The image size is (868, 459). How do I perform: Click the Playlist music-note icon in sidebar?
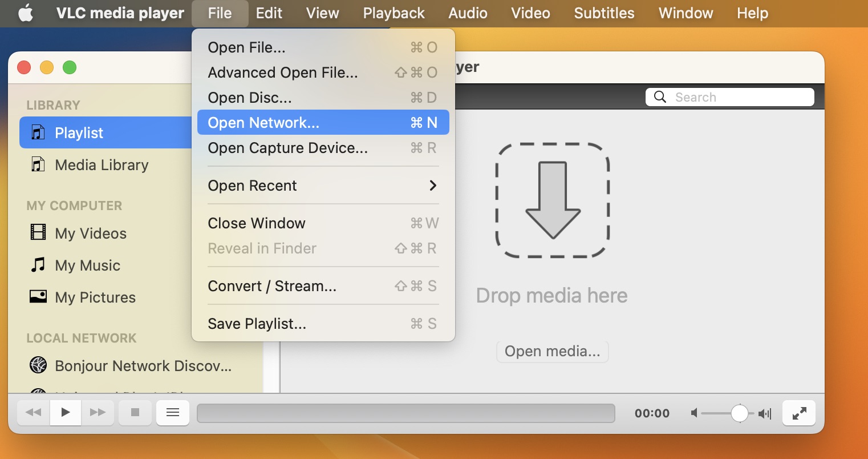tap(38, 132)
